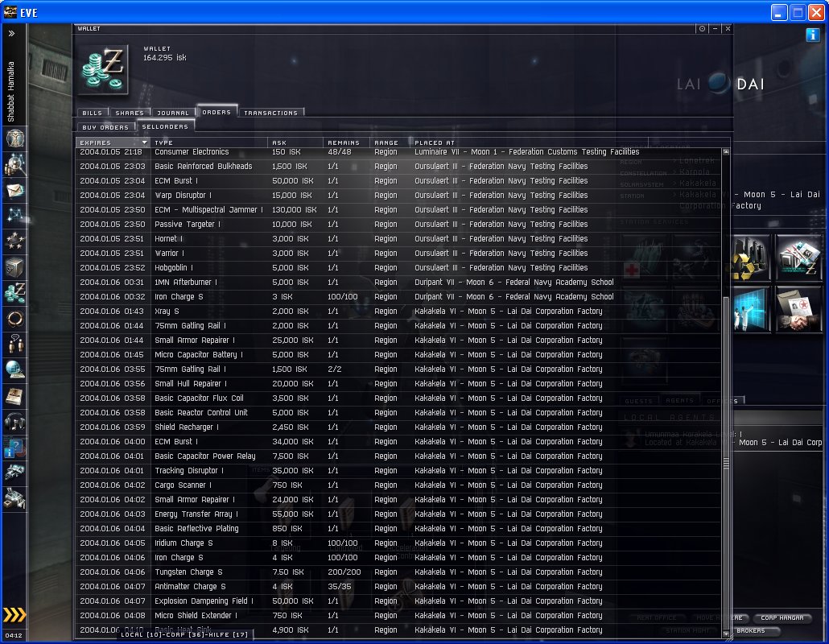Select the Warp Disruptor I order row

click(x=399, y=195)
